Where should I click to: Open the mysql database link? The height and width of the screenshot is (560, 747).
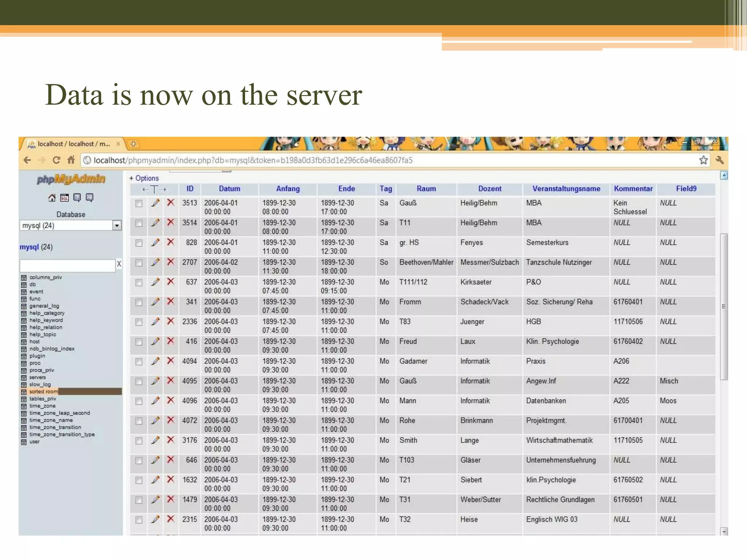coord(29,247)
